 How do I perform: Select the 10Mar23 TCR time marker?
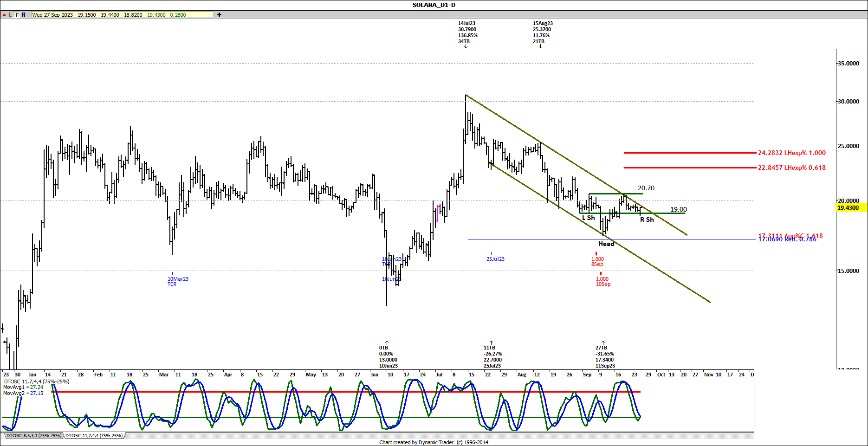point(178,281)
